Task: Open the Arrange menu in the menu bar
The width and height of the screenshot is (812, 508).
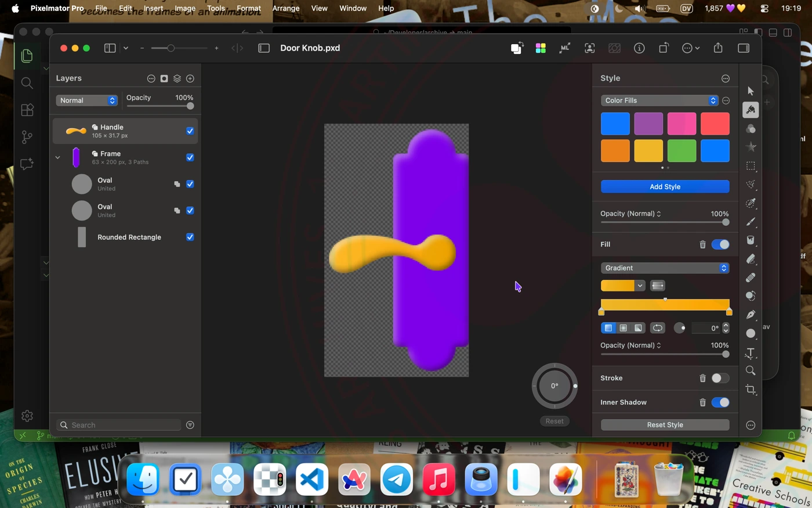Action: (286, 8)
